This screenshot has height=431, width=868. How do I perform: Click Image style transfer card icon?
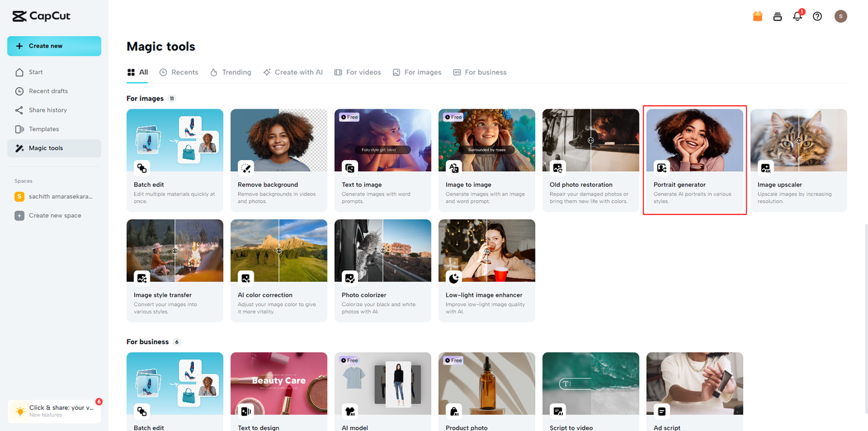(142, 278)
